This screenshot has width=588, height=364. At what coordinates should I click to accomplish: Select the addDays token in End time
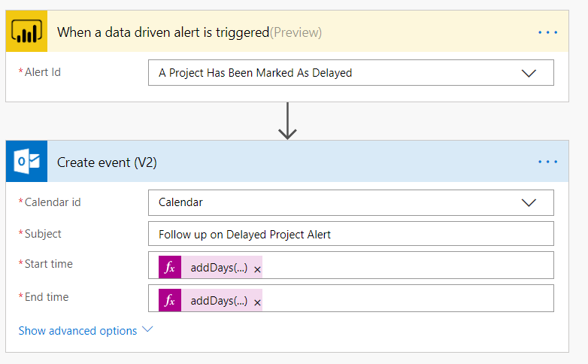pyautogui.click(x=219, y=301)
